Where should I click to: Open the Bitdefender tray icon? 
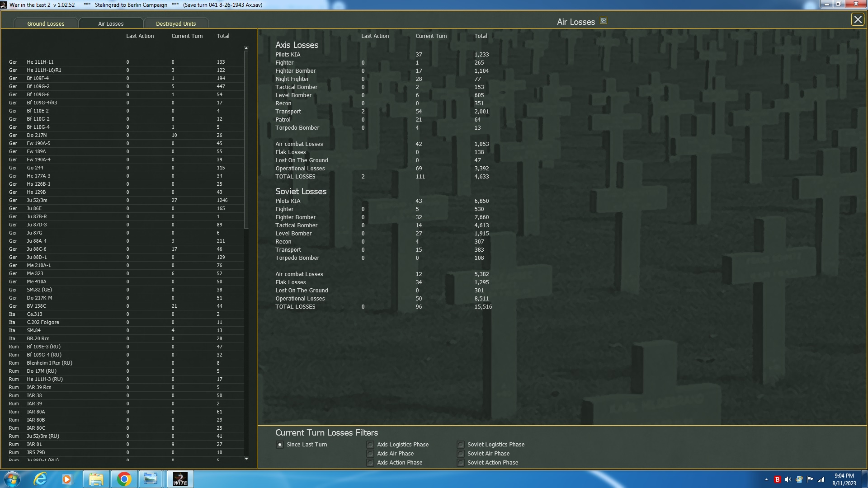(777, 479)
